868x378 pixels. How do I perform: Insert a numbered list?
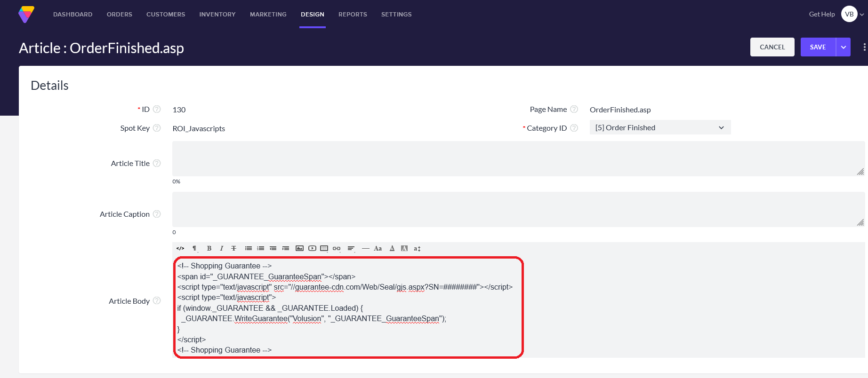pyautogui.click(x=261, y=248)
